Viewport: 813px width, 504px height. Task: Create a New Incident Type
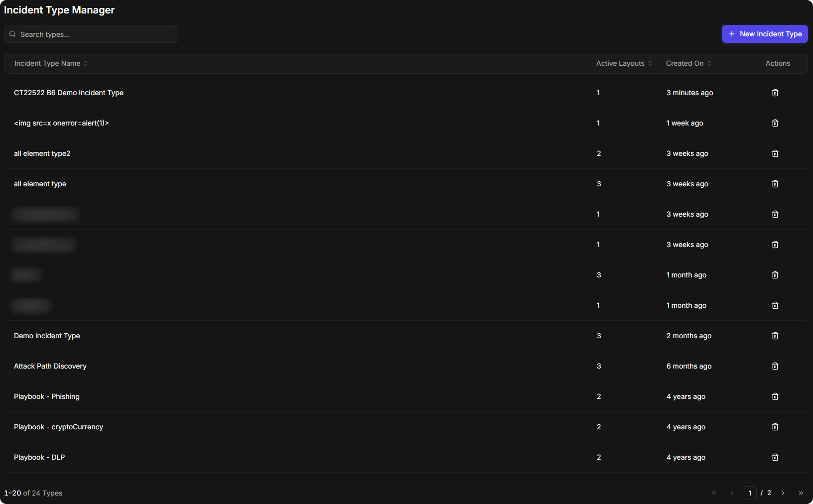765,34
